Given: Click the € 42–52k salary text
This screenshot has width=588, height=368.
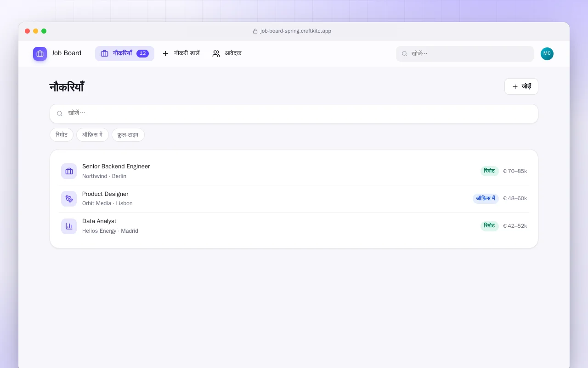Looking at the screenshot, I should pos(515,226).
